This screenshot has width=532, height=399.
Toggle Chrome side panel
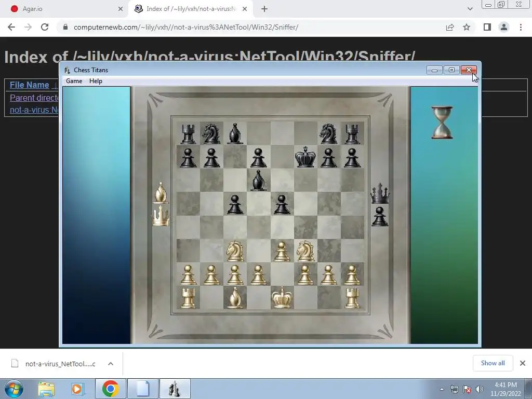[487, 27]
